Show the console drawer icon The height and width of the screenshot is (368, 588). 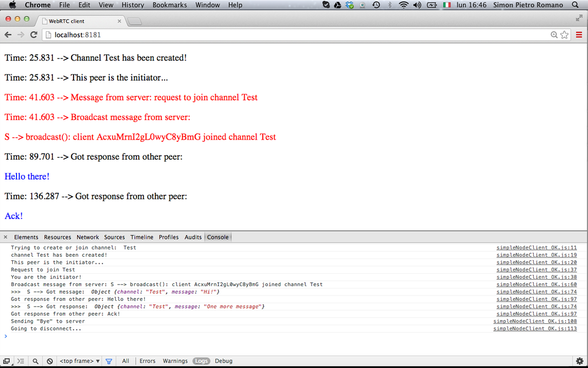(x=21, y=361)
